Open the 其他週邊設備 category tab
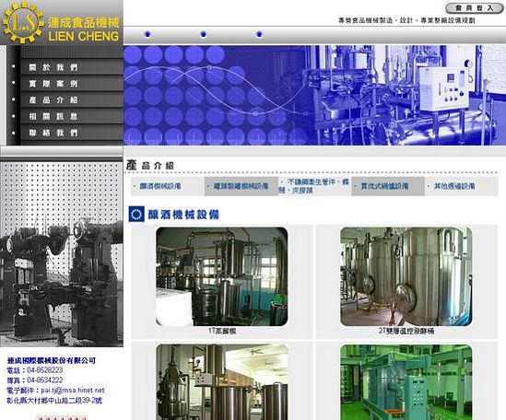Screen dimensions: 506x420 [x=454, y=186]
